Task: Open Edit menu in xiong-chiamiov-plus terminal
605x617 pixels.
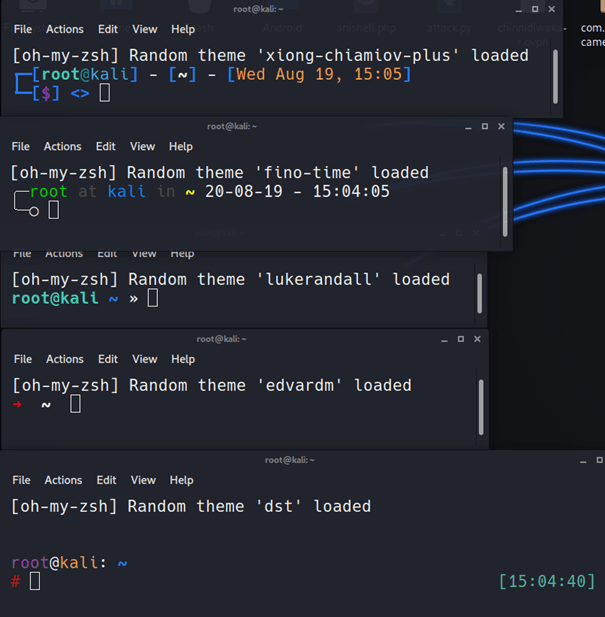Action: (108, 29)
